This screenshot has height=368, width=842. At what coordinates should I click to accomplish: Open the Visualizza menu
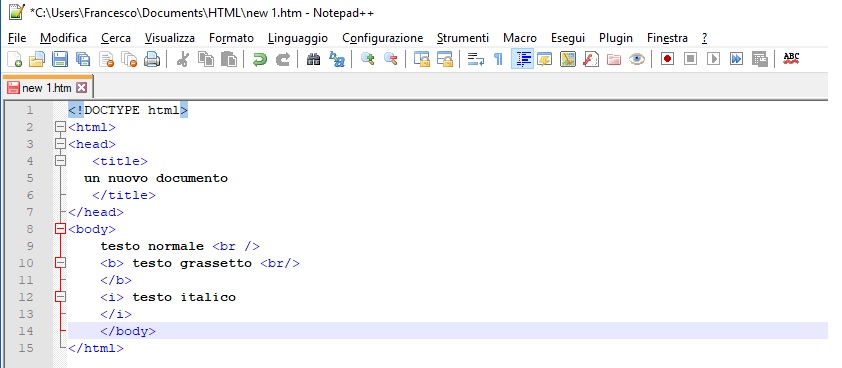click(170, 38)
